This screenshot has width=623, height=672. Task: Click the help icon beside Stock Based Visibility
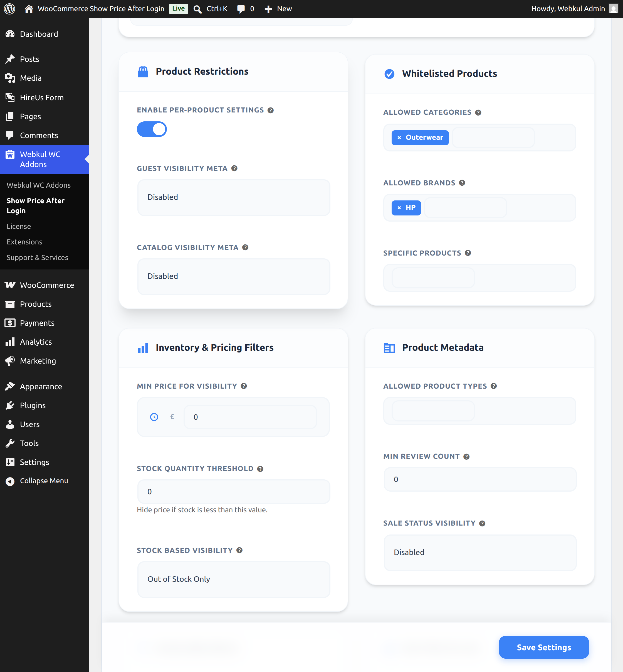point(239,550)
